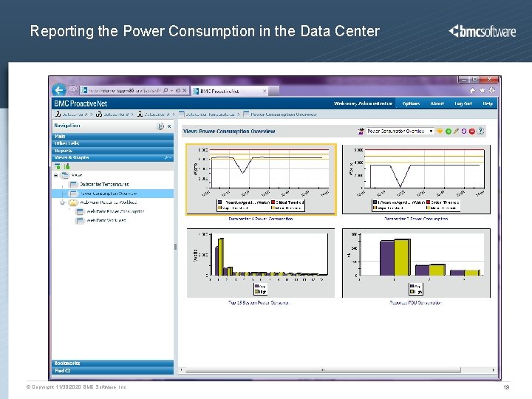Screen dimensions: 532x399
Task: Click the round Navigation pane options icon
Action: (160, 126)
